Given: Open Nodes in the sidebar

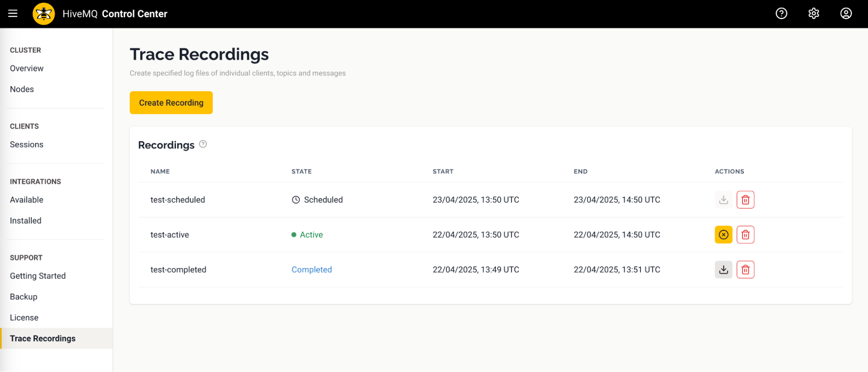Looking at the screenshot, I should point(22,89).
